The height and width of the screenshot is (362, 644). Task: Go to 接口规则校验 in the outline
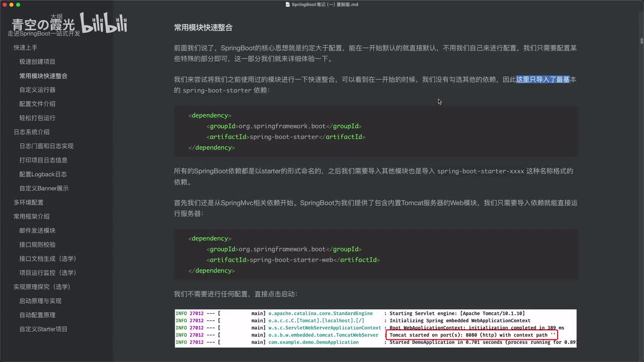[38, 245]
